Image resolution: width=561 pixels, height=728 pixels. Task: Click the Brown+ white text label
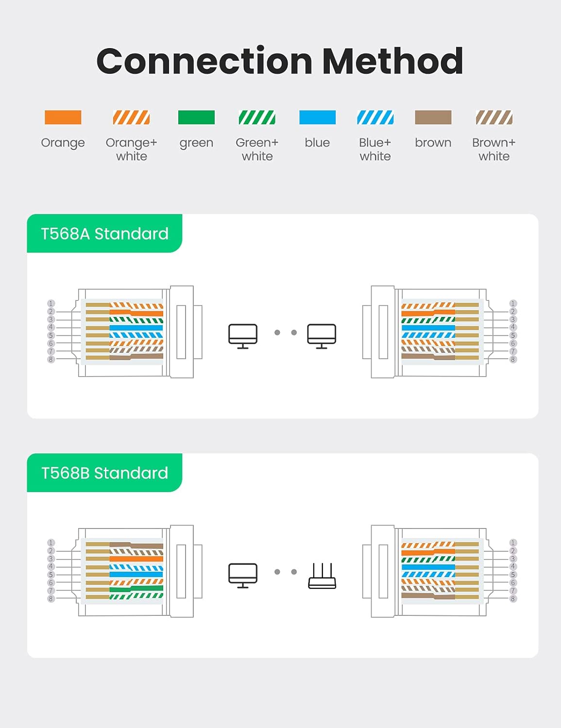(494, 149)
